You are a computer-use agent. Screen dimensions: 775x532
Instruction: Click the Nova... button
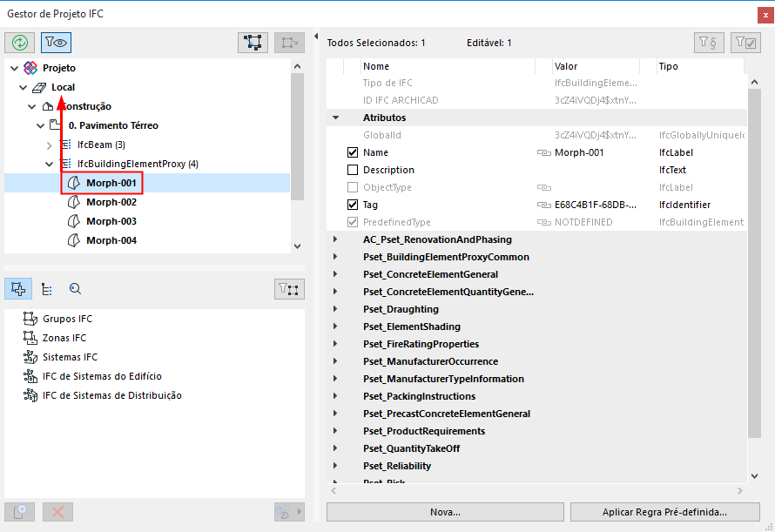[444, 512]
